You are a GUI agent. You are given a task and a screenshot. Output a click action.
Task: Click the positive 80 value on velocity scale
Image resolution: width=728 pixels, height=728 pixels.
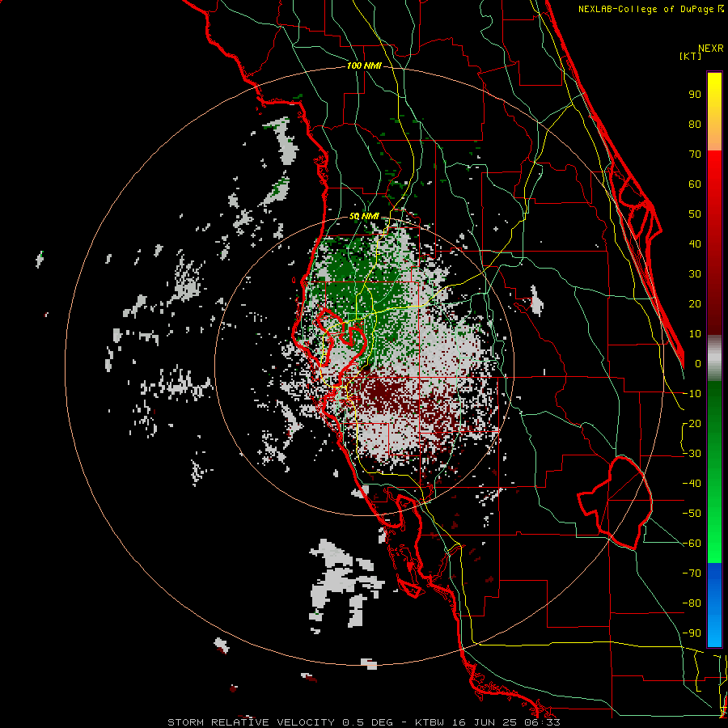click(695, 124)
